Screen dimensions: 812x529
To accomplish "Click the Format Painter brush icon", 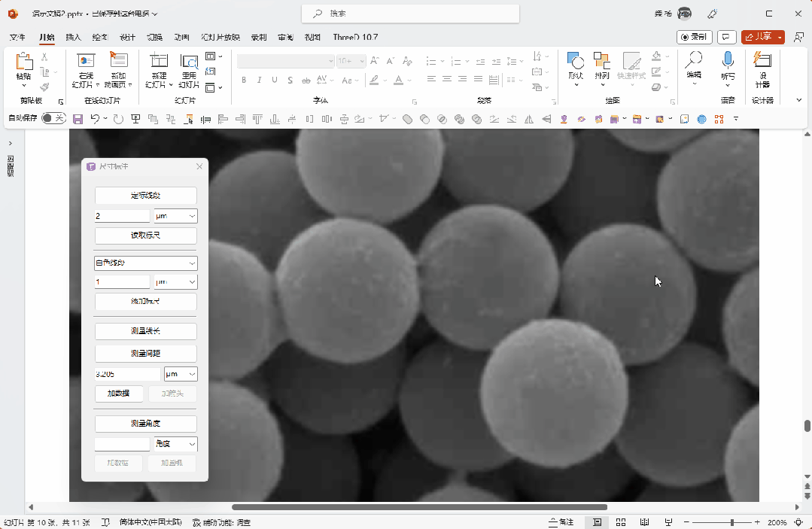I will coord(44,87).
